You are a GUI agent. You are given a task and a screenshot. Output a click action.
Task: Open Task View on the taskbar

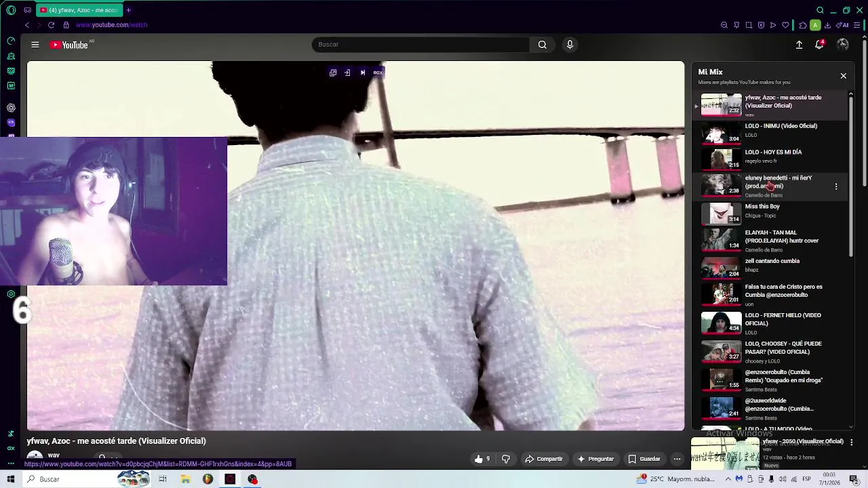coord(163,479)
